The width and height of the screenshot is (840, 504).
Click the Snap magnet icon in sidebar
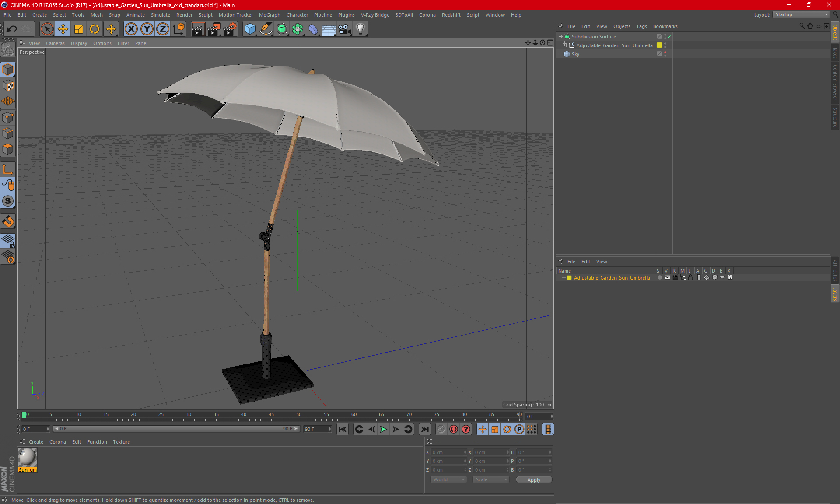point(8,221)
